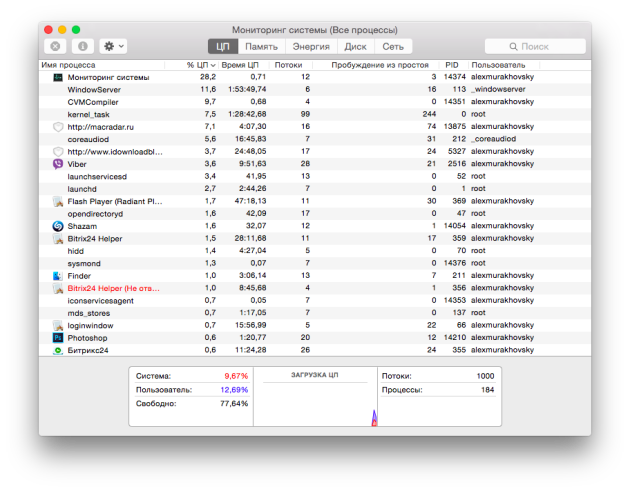630x491 pixels.
Task: Click the Мониторинг системы process icon
Action: coord(58,77)
